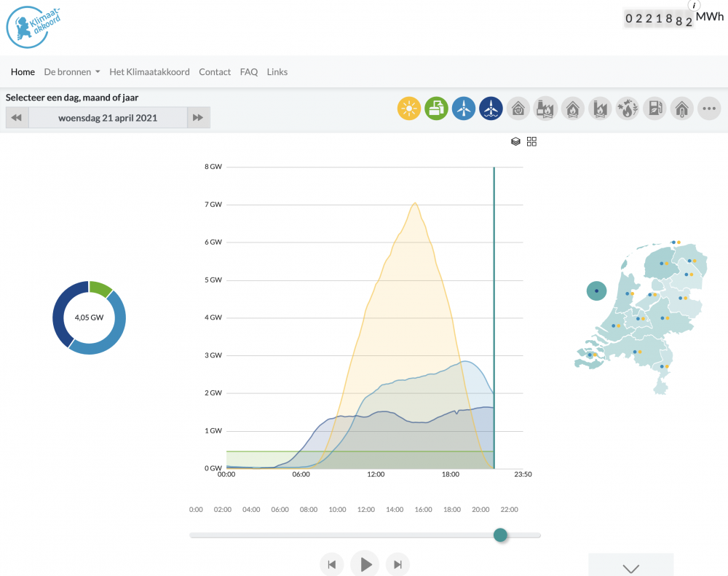The image size is (728, 576).
Task: Toggle the green biogas source icon
Action: coord(436,109)
